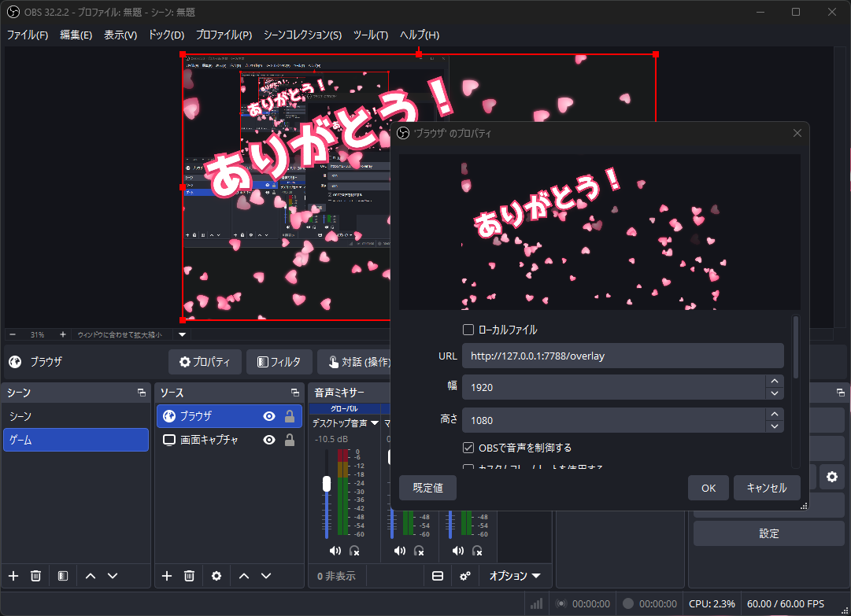The height and width of the screenshot is (616, 851).
Task: Add a new scene with plus icon
Action: (13, 576)
